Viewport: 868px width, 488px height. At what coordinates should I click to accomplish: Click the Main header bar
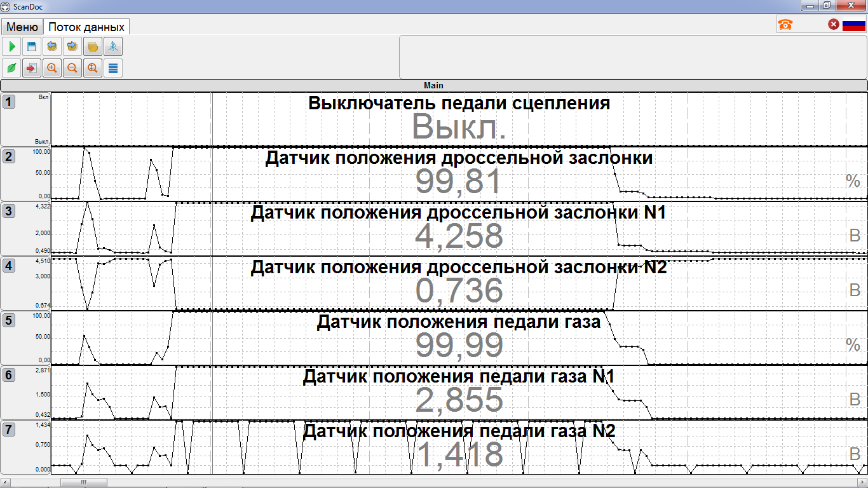coord(434,85)
